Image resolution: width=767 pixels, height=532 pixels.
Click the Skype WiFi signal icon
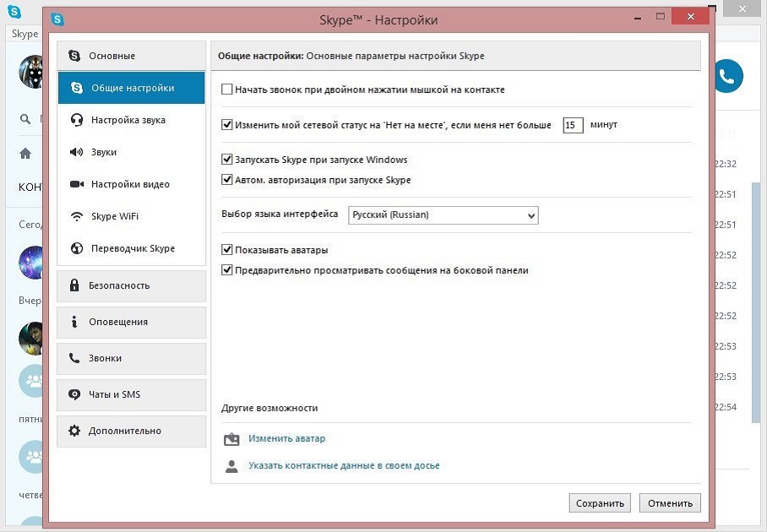pos(77,216)
